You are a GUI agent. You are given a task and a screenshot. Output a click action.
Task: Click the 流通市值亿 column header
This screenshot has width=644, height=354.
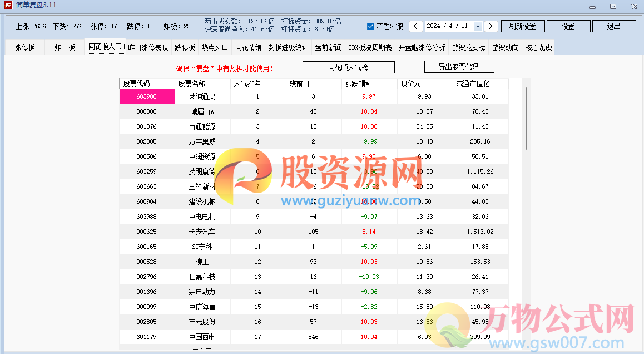click(481, 83)
